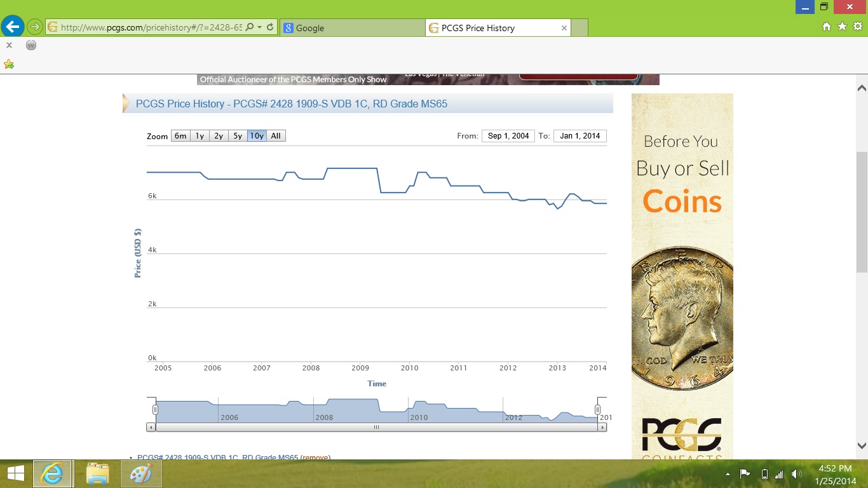This screenshot has width=868, height=488.
Task: Click the remove link below the chart
Action: tap(315, 457)
